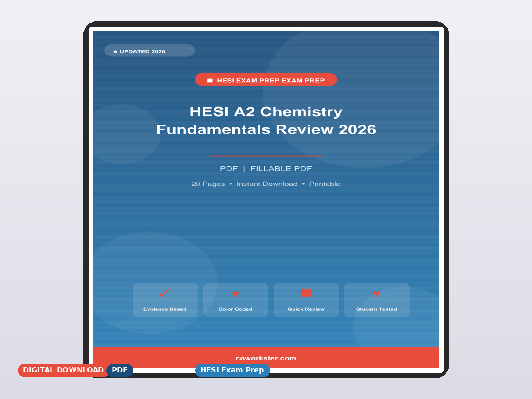The image size is (532, 399).
Task: Click the dark blue PDF tag
Action: [x=120, y=370]
